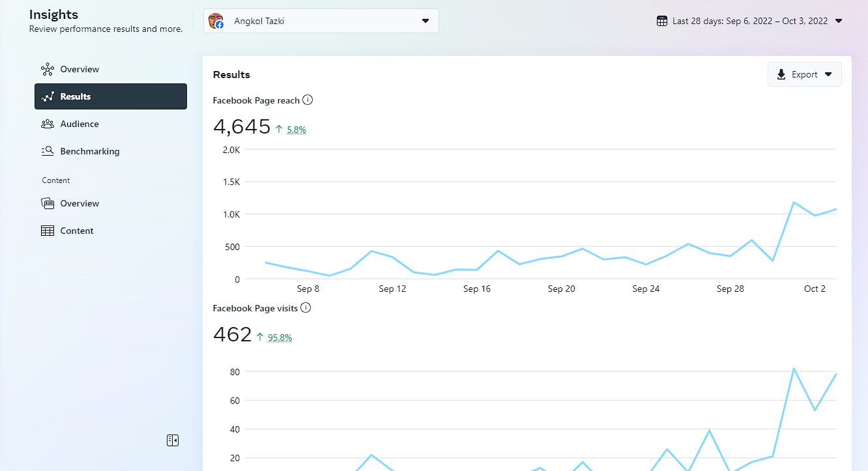
Task: Show info for Facebook Page visits
Action: point(306,307)
